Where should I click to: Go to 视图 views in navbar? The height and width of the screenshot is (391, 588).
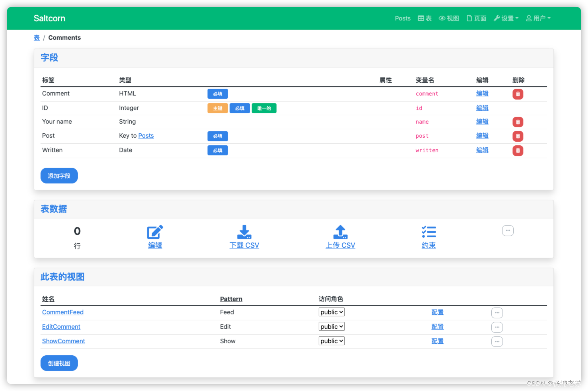pos(449,18)
